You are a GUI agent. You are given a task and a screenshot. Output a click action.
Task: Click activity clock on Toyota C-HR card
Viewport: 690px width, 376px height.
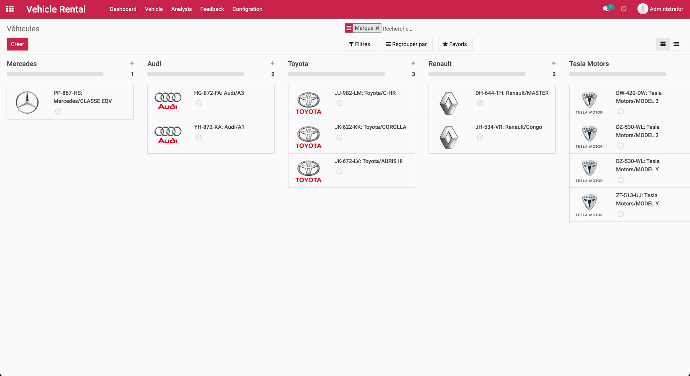[x=339, y=103]
